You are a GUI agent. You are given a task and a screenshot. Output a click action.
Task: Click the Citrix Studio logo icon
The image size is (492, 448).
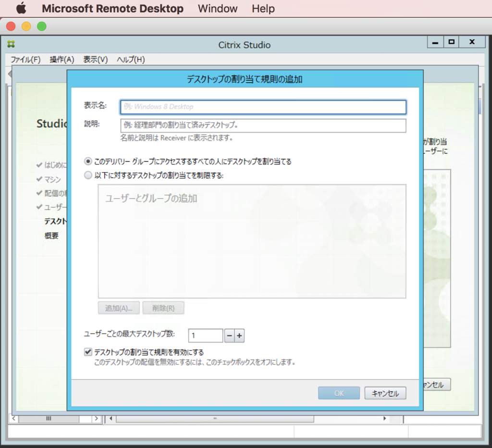point(12,44)
